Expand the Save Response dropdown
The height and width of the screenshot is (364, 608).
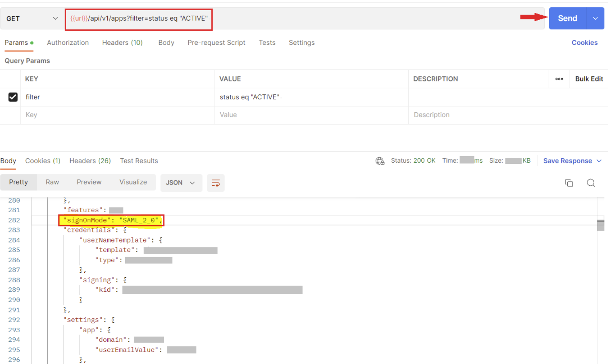pos(599,161)
